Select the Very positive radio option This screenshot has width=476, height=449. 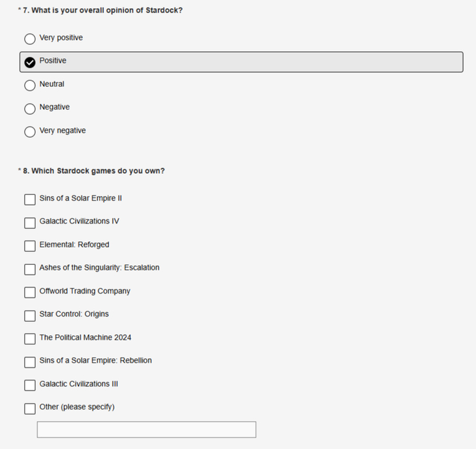tap(30, 39)
